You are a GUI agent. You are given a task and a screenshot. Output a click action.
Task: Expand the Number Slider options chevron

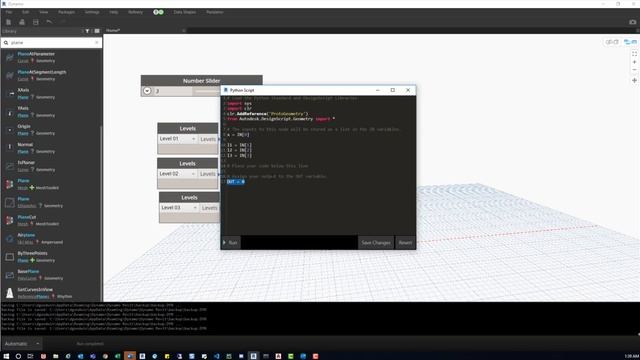147,91
